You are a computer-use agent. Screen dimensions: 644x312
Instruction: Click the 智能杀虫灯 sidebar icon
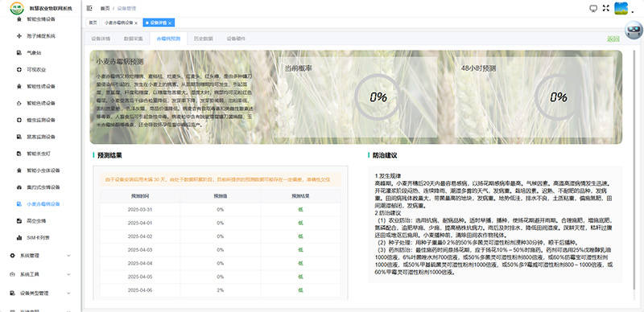(x=19, y=154)
